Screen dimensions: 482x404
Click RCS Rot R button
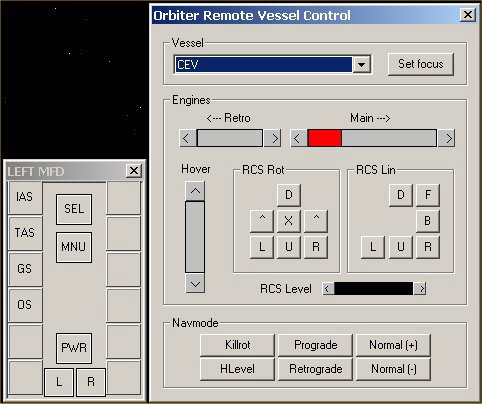coord(316,247)
